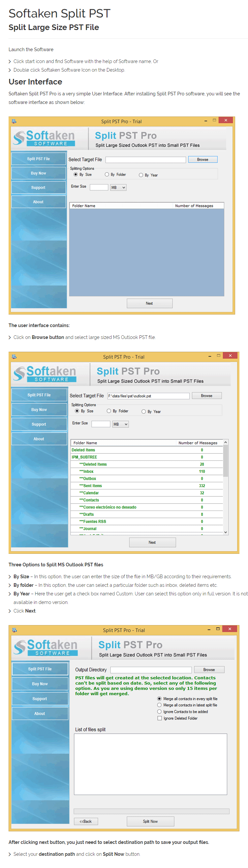Click Enter Size field in first screenshot

tap(99, 188)
